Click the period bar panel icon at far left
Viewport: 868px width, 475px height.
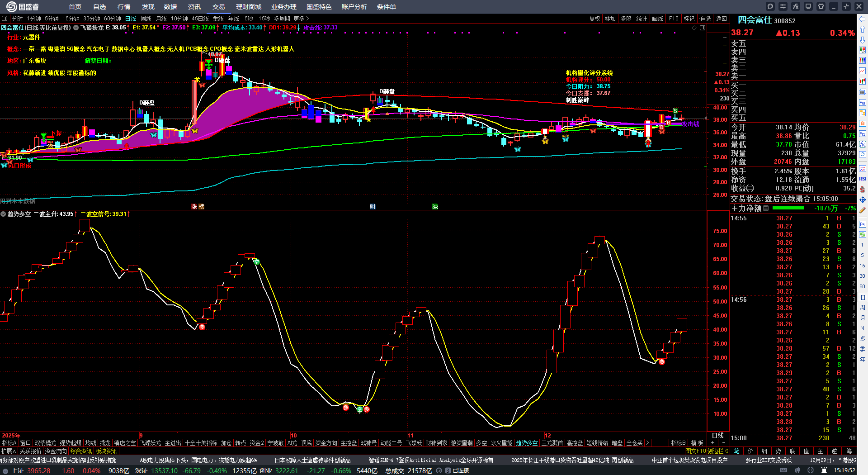click(x=5, y=19)
